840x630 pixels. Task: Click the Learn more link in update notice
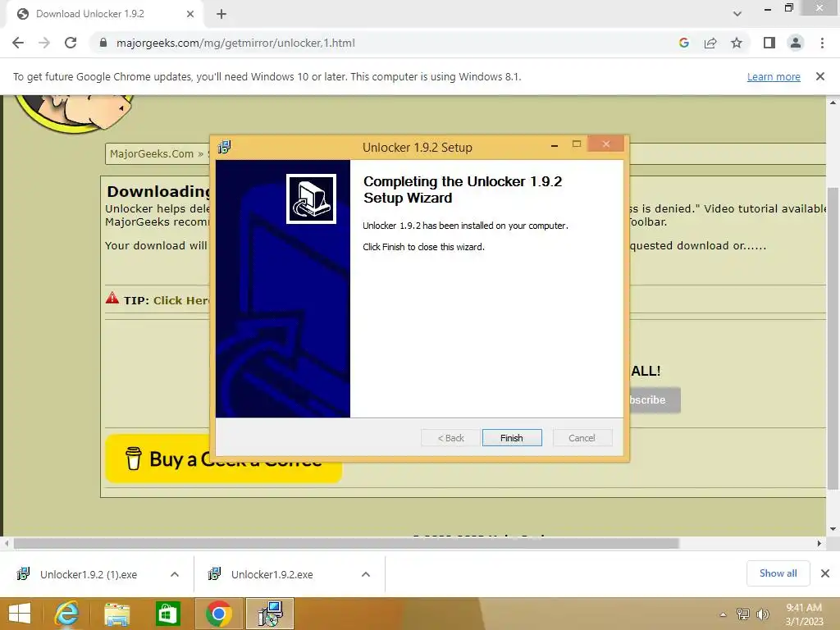pyautogui.click(x=774, y=76)
